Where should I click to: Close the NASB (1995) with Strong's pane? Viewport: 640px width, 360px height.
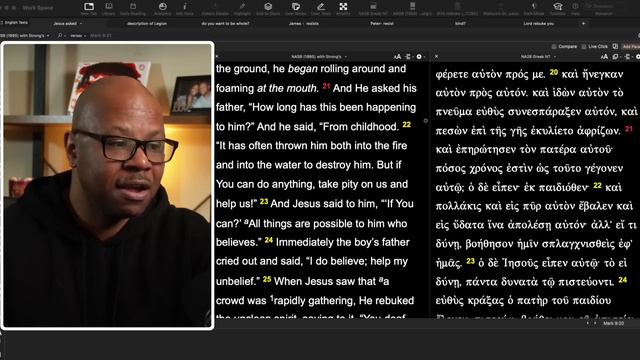click(217, 56)
